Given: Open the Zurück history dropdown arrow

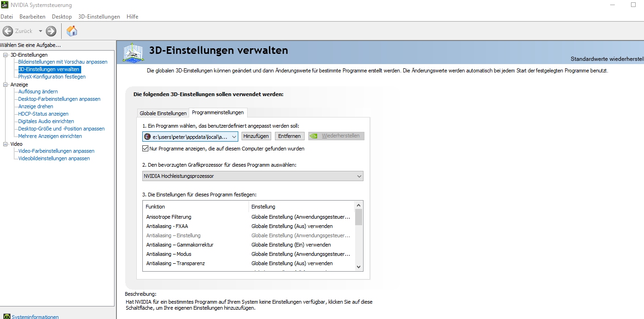Looking at the screenshot, I should [40, 31].
